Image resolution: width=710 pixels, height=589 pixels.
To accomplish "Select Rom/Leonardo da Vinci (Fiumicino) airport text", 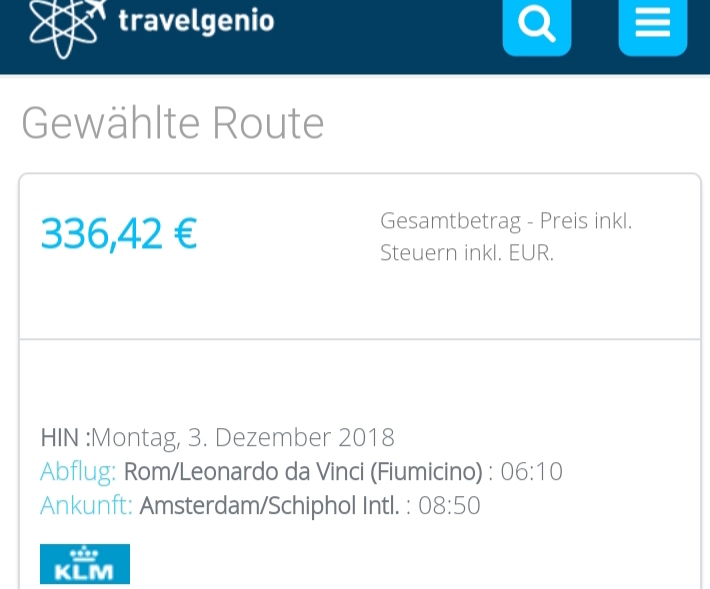I will click(x=303, y=472).
